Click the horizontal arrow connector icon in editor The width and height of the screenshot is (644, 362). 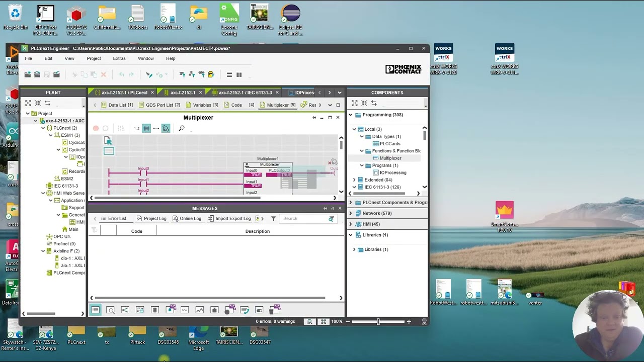(156, 129)
